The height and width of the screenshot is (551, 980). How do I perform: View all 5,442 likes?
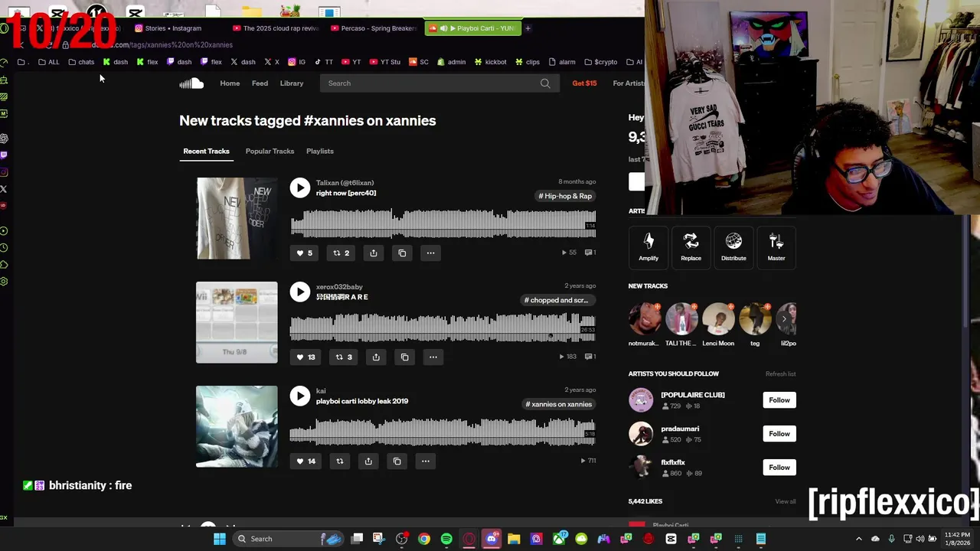(786, 501)
